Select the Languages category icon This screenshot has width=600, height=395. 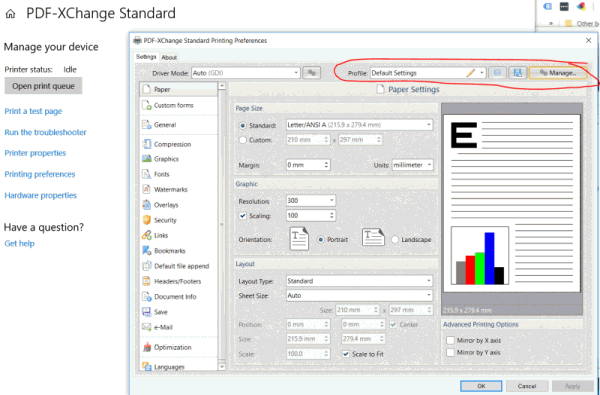click(x=147, y=367)
